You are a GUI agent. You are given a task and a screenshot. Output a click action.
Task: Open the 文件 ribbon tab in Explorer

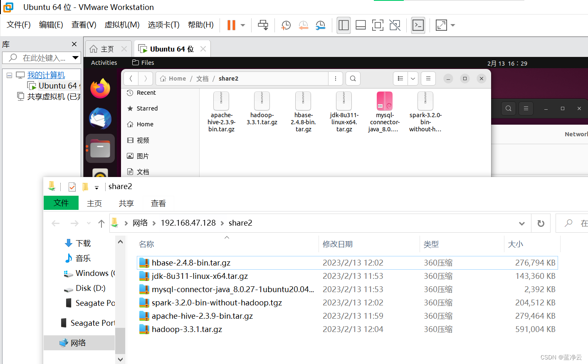pos(61,203)
